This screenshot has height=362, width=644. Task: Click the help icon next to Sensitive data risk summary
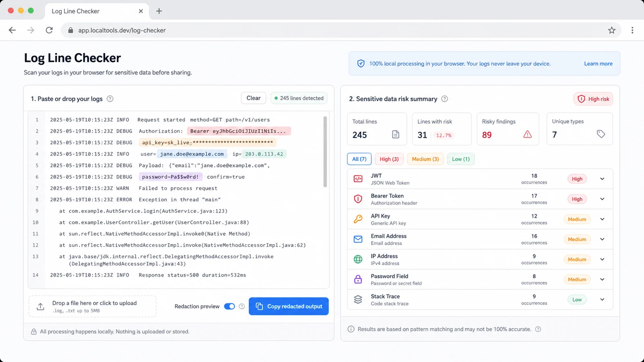tap(445, 99)
